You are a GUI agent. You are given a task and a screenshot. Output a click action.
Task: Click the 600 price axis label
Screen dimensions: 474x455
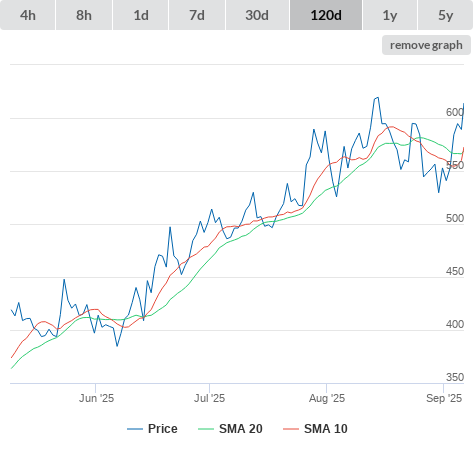click(455, 112)
